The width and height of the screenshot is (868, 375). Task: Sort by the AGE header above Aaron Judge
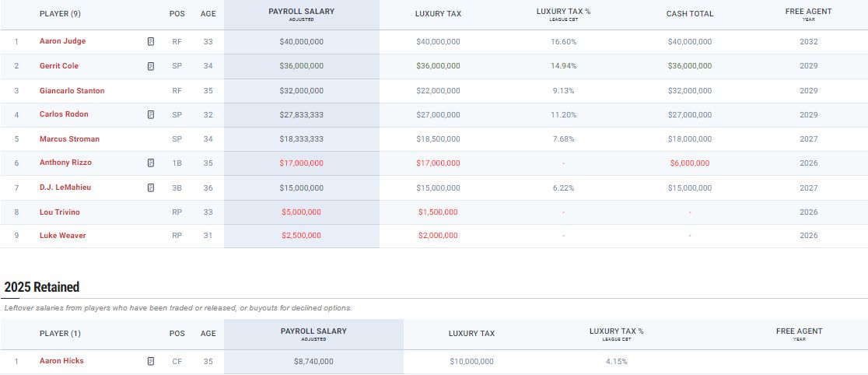[x=208, y=14]
